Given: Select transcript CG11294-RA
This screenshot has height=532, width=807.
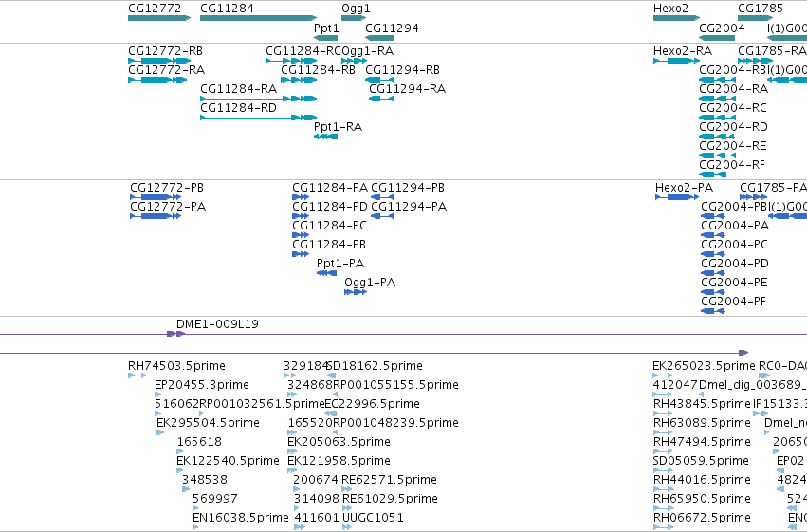Looking at the screenshot, I should pos(382,99).
